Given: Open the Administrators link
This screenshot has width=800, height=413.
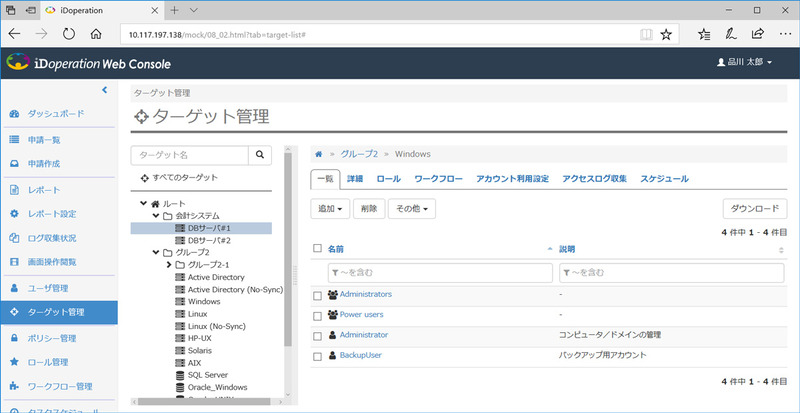Looking at the screenshot, I should (x=366, y=295).
